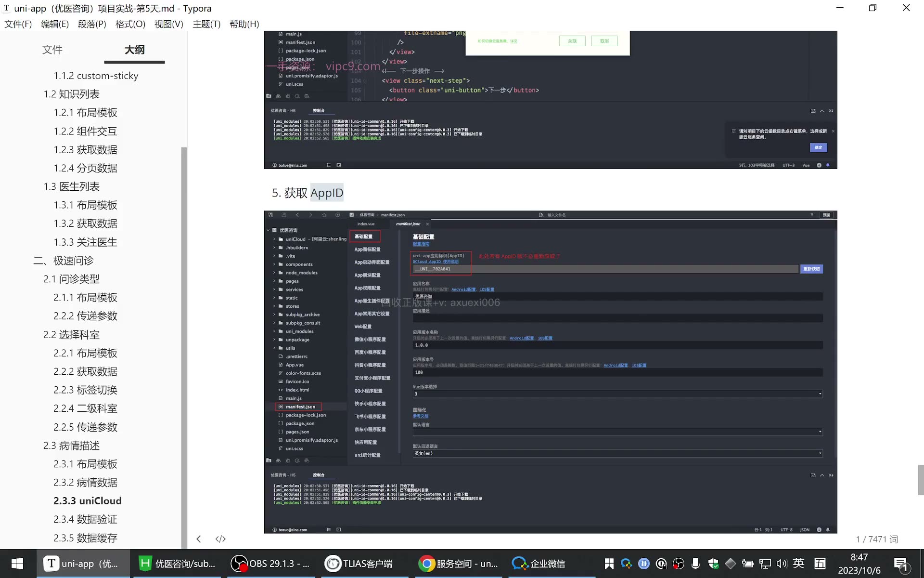Open the 格式(O) menu
Screen dimensions: 924x578
coord(130,24)
